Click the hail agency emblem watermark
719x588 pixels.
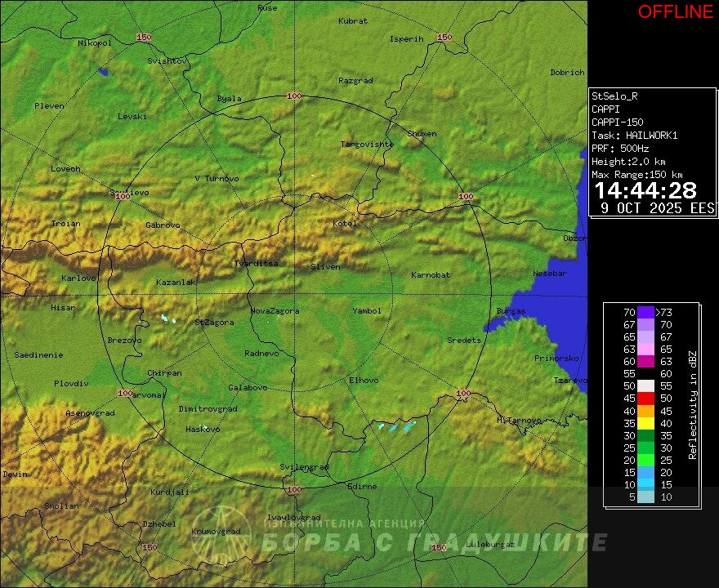tap(220, 534)
